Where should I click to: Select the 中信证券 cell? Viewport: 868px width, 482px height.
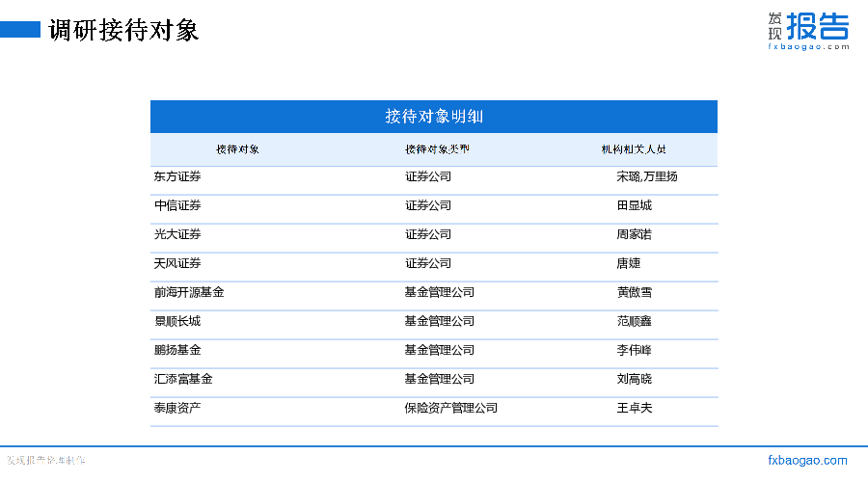point(177,205)
